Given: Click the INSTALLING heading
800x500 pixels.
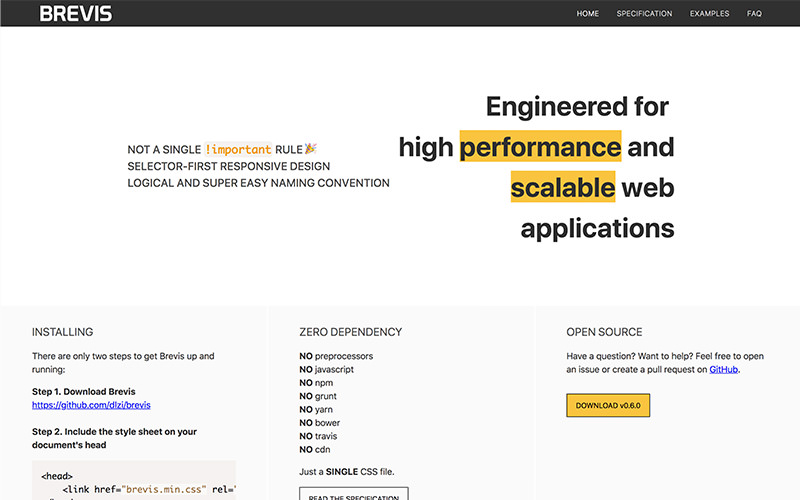Looking at the screenshot, I should click(x=63, y=332).
